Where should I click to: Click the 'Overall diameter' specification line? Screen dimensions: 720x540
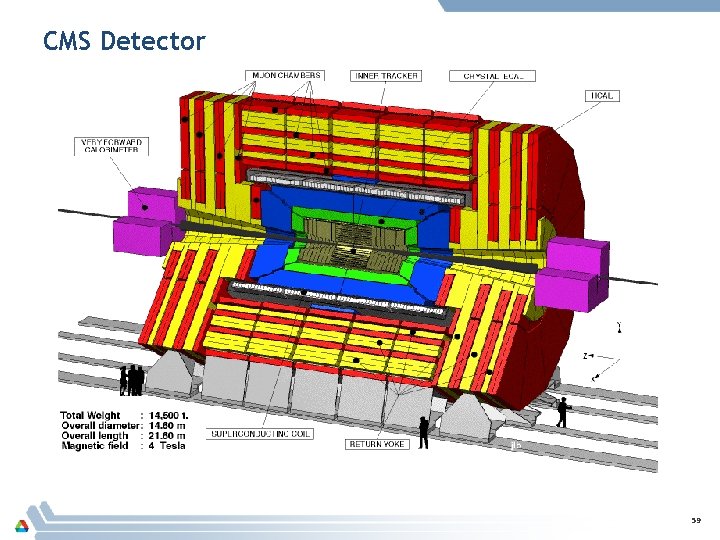(123, 426)
